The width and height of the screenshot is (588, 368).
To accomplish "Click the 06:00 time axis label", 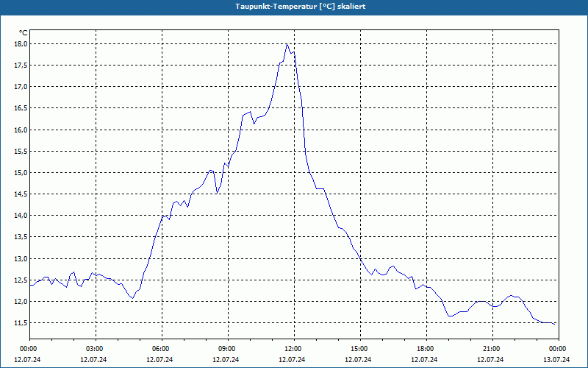I will pyautogui.click(x=162, y=349).
